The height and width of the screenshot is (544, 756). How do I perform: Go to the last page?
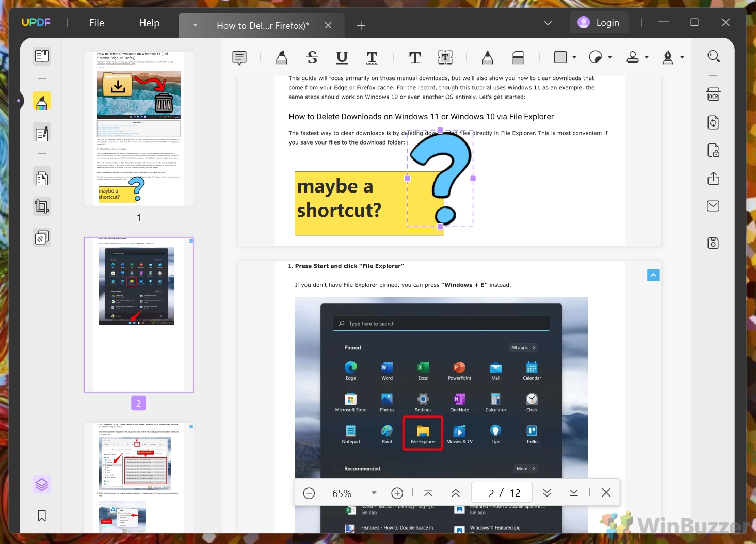574,493
